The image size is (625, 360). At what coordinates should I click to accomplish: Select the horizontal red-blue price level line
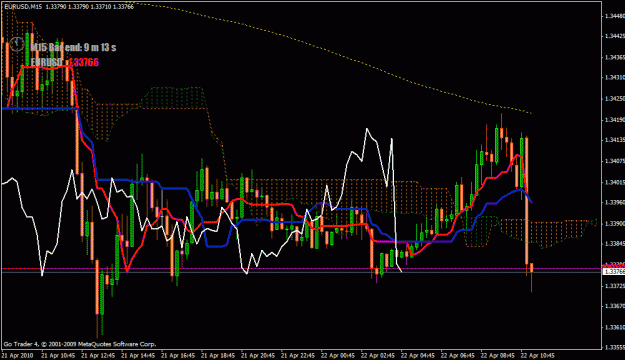pyautogui.click(x=301, y=269)
